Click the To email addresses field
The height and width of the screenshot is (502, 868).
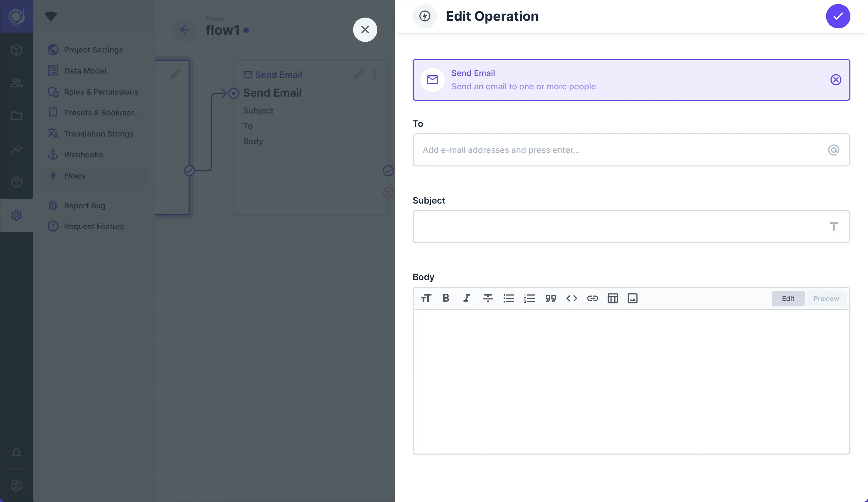tap(620, 150)
